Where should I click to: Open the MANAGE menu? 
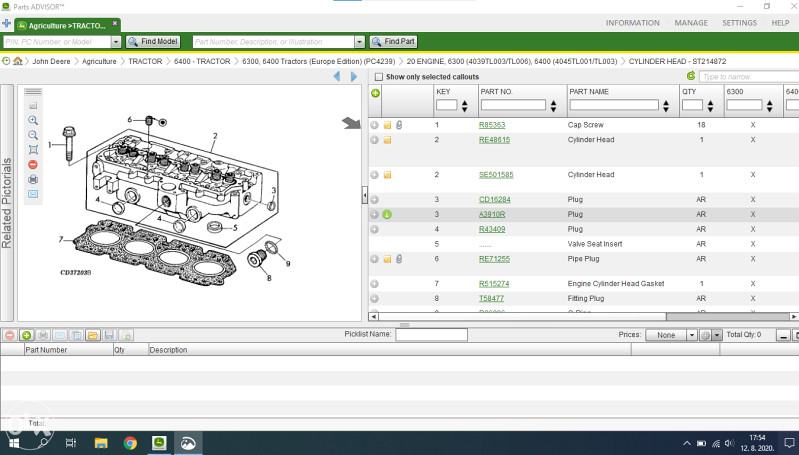[x=690, y=23]
